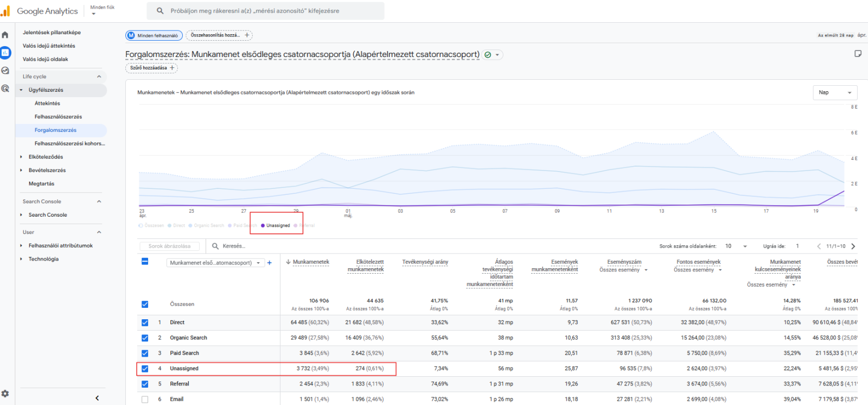Toggle Unassigned purple legend swatch
Screen dimensions: 868x405
pos(263,225)
